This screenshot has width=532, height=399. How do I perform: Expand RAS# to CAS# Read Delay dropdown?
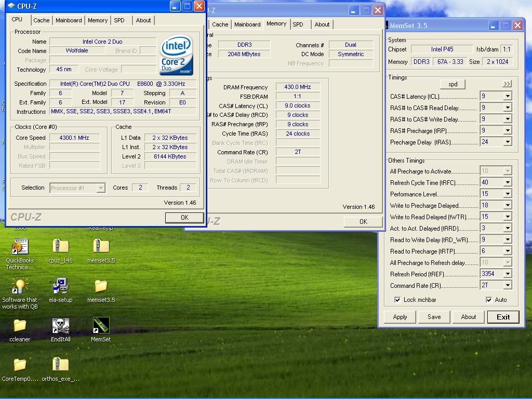508,108
